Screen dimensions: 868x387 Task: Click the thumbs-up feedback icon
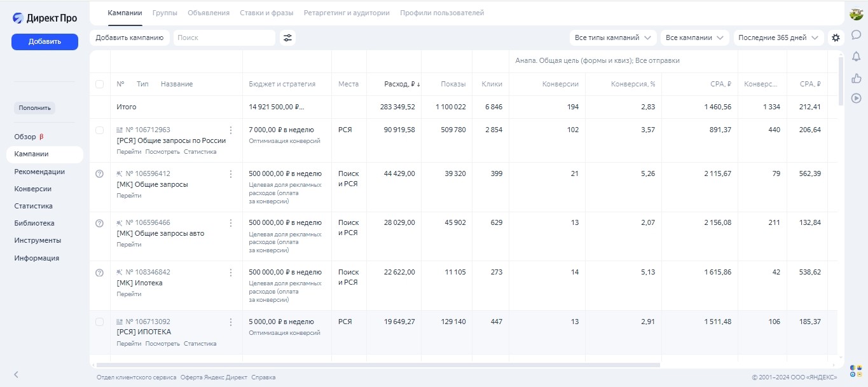point(856,78)
